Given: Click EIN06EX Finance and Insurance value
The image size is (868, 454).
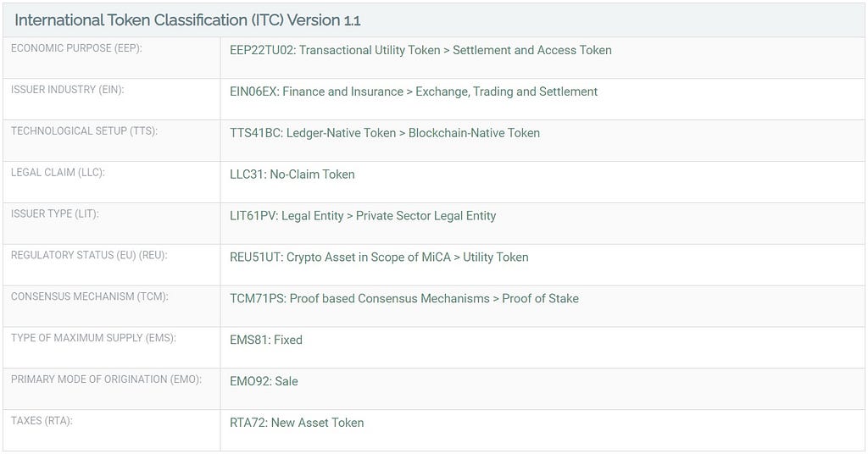Looking at the screenshot, I should (x=414, y=91).
